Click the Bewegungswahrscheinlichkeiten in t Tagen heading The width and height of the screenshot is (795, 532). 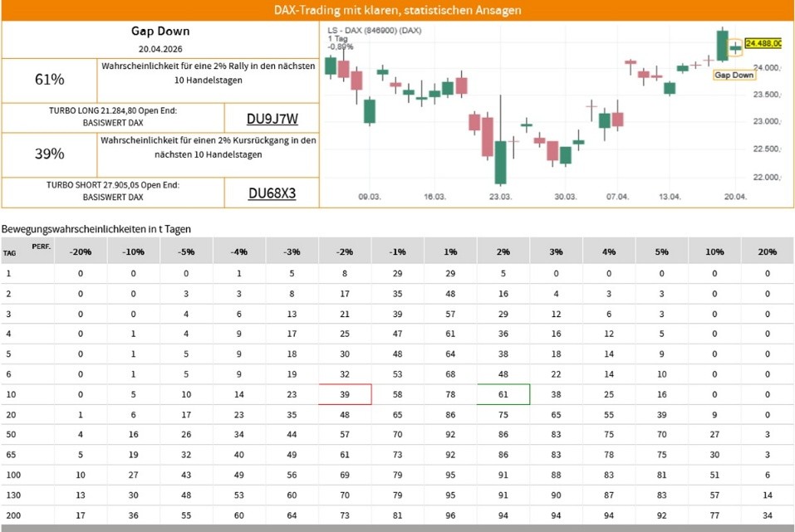tap(96, 228)
